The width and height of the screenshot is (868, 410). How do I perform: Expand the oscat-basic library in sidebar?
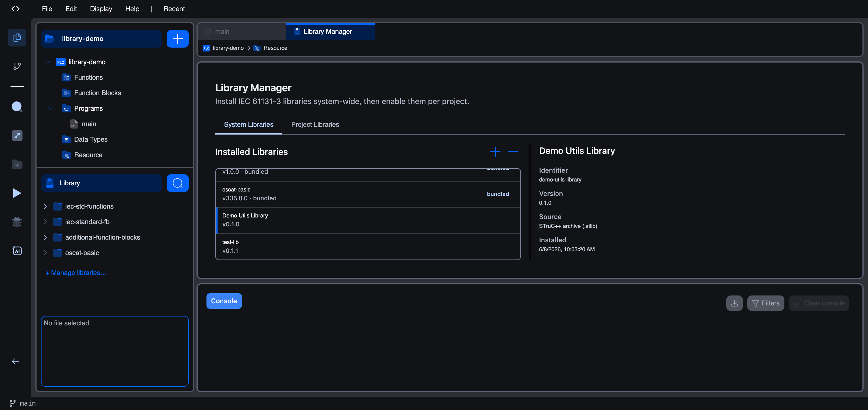click(45, 253)
